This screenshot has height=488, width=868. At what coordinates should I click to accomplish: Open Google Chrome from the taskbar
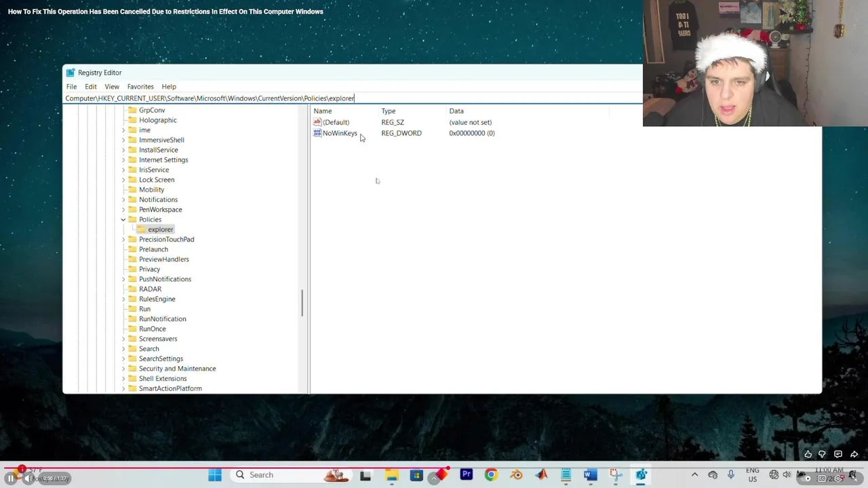(491, 475)
